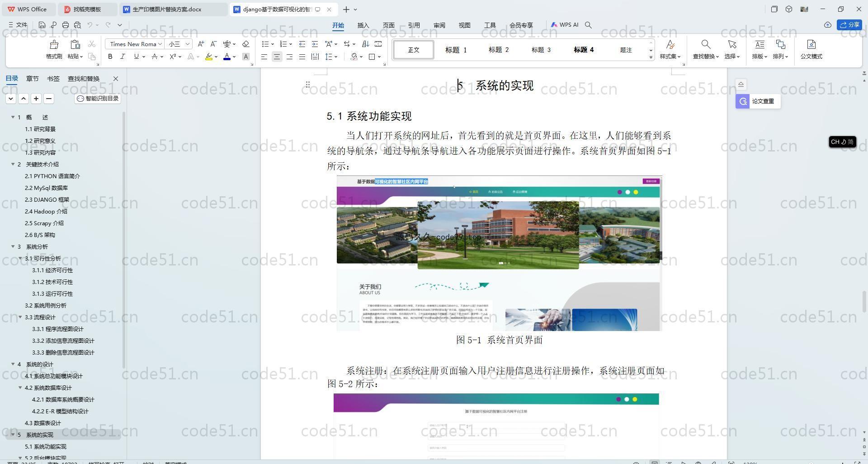Expand the styles gallery list
868x464 pixels.
pos(651,57)
